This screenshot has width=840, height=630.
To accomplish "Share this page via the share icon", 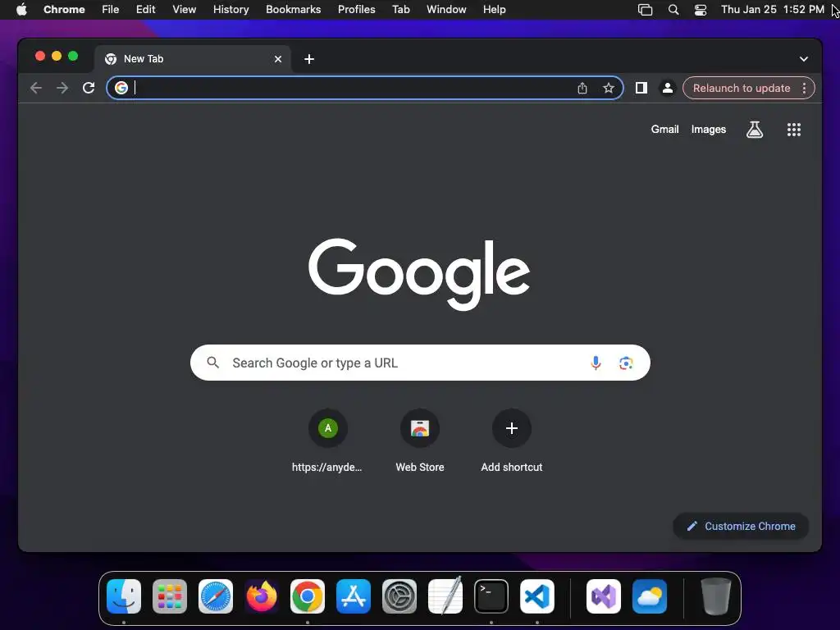I will pos(582,88).
